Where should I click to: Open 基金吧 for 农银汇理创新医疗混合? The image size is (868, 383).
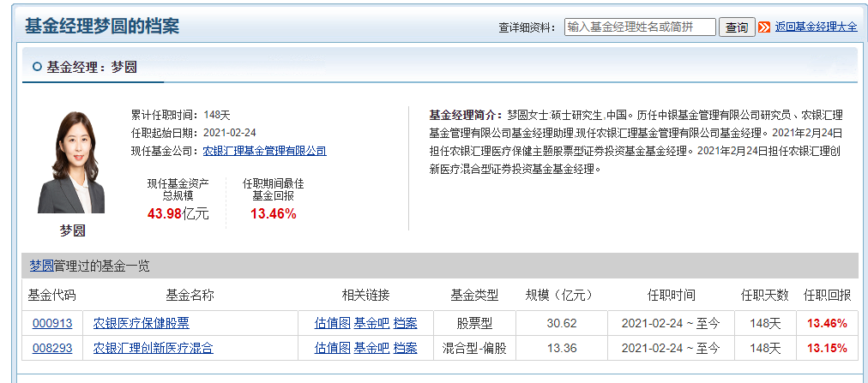point(371,348)
